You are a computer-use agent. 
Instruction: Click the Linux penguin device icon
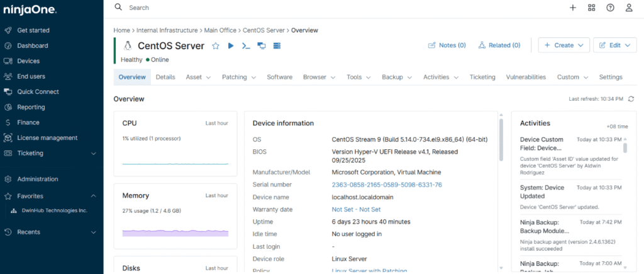click(128, 45)
